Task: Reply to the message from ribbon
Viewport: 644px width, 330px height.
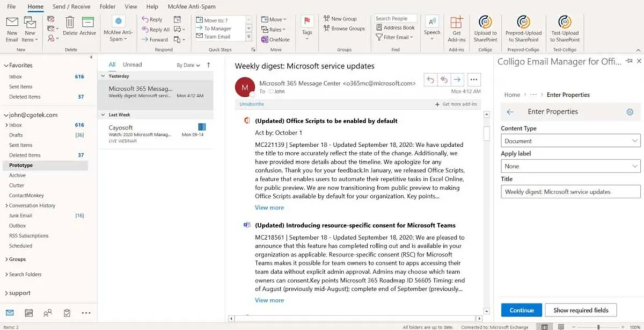Action: (x=152, y=19)
